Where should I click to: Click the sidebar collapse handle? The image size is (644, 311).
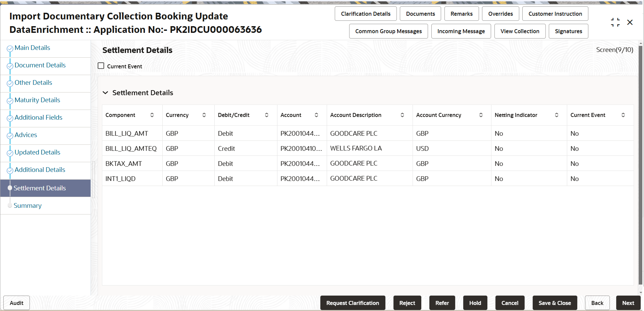click(x=94, y=179)
